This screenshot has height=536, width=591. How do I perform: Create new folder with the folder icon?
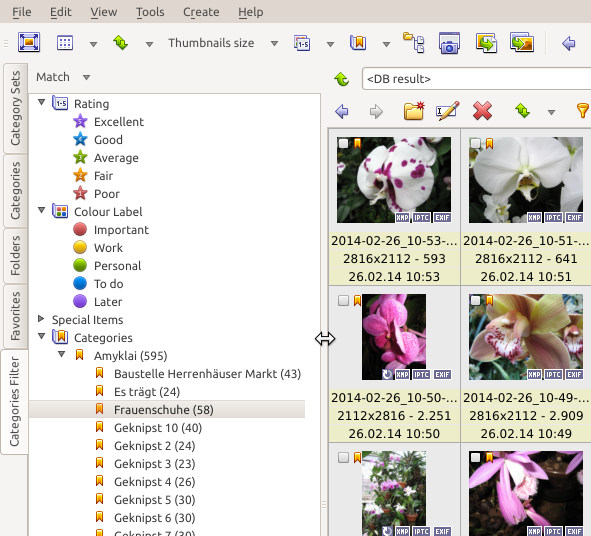click(x=414, y=111)
